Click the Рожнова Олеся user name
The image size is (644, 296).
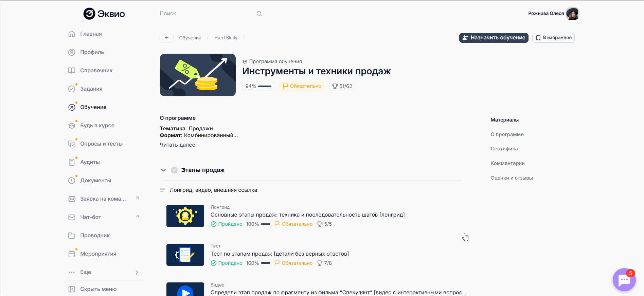coord(546,14)
